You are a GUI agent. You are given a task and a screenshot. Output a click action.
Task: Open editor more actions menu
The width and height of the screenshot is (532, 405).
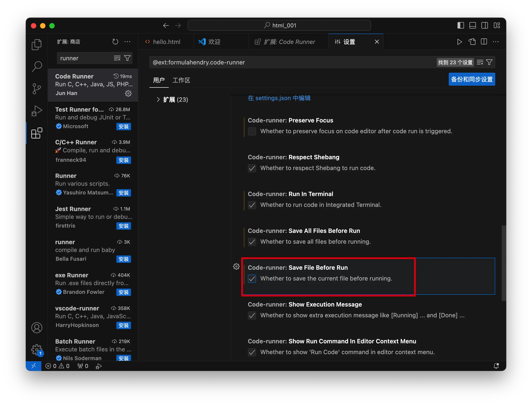coord(496,42)
